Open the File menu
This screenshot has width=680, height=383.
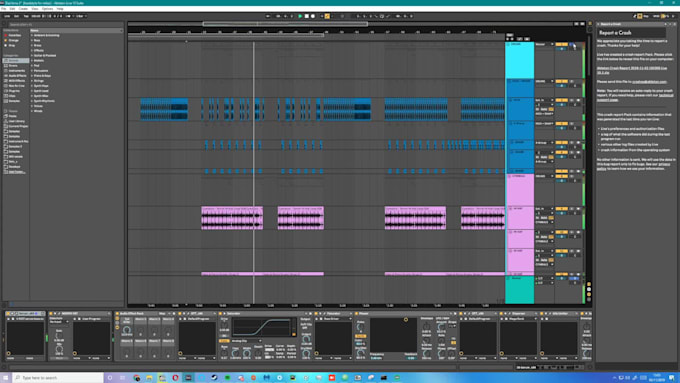3,9
